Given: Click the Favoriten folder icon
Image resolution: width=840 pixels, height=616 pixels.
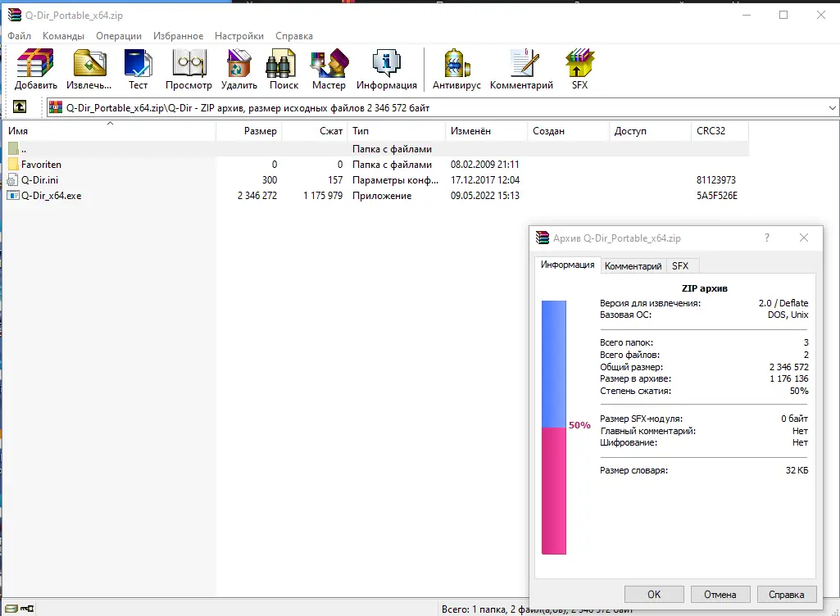Looking at the screenshot, I should click(13, 165).
